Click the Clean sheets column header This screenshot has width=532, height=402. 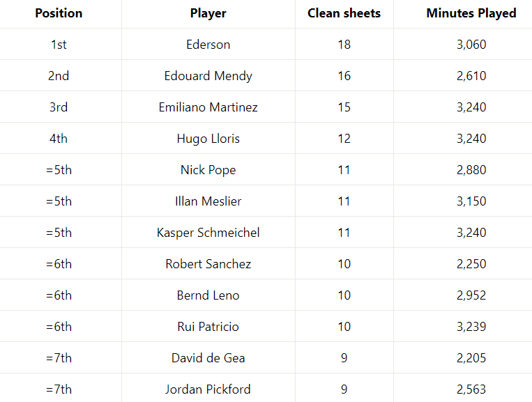click(x=344, y=13)
